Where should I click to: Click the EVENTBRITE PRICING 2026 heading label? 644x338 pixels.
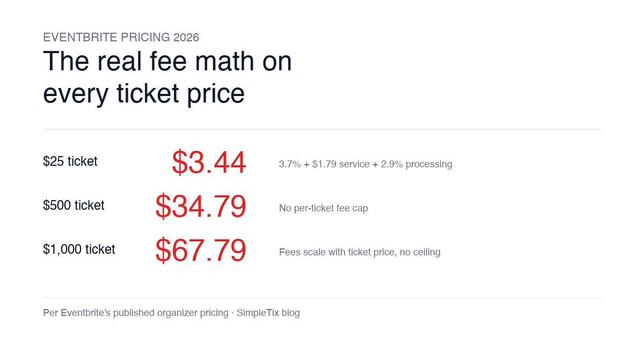[121, 37]
